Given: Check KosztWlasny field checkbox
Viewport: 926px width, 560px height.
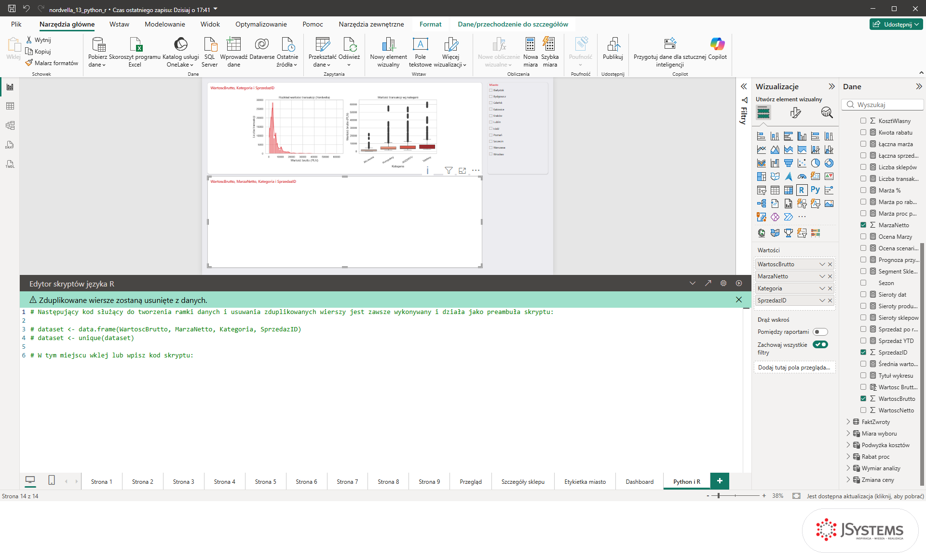Looking at the screenshot, I should click(863, 121).
